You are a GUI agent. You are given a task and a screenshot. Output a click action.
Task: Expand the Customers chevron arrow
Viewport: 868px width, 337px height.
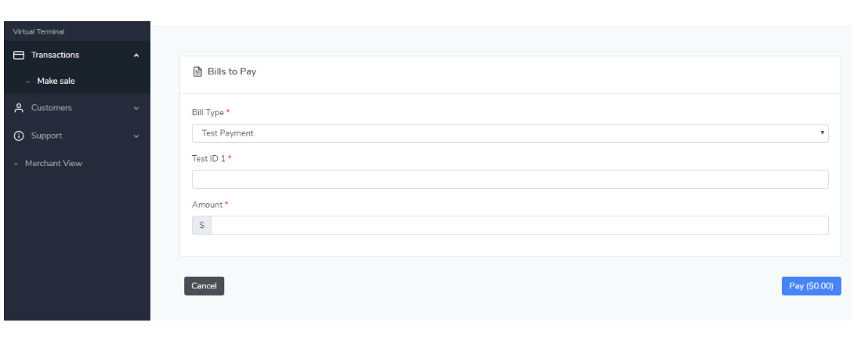click(x=136, y=108)
